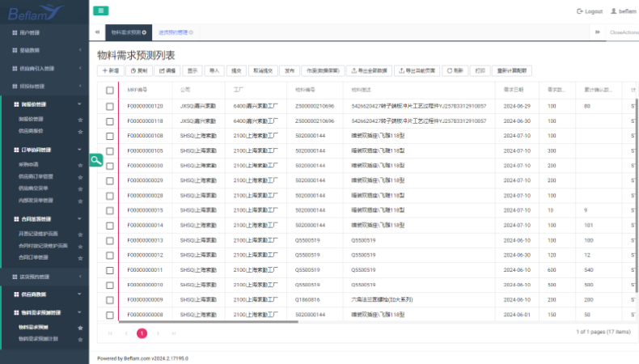Open the CloseActions dropdown

coord(623,32)
